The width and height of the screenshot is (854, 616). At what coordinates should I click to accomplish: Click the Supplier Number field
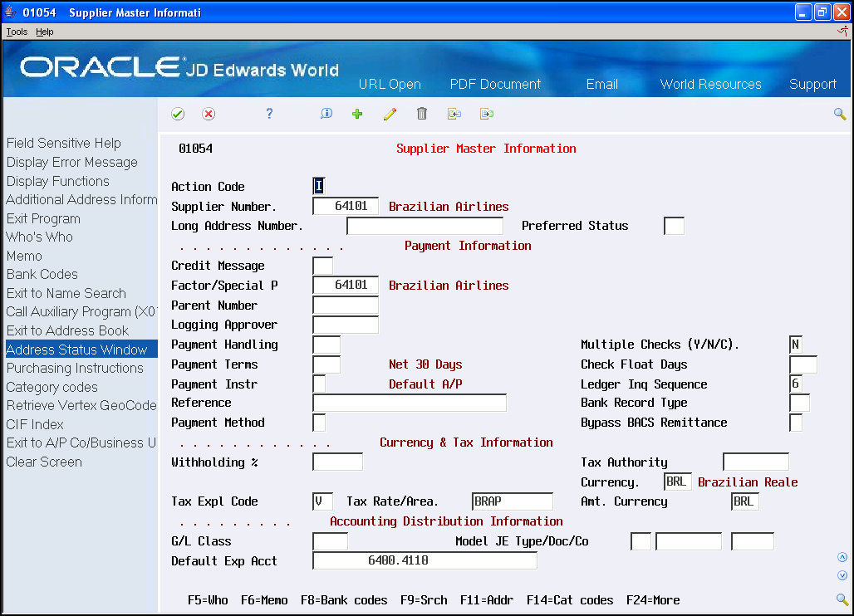346,206
